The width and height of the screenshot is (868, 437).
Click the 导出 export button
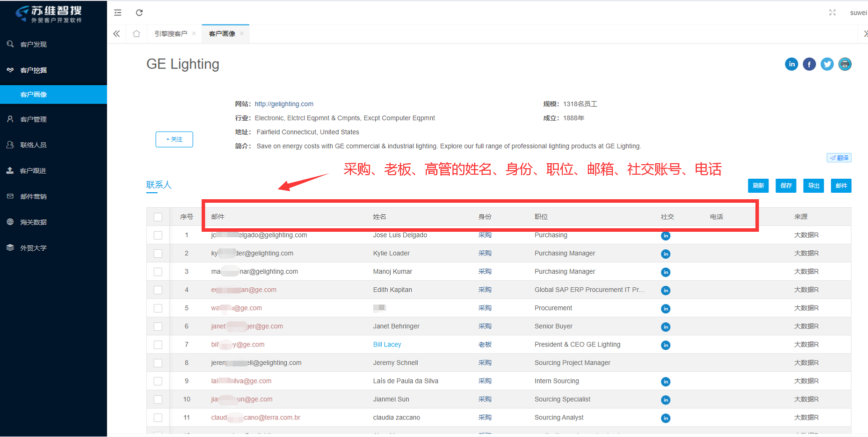pyautogui.click(x=813, y=186)
